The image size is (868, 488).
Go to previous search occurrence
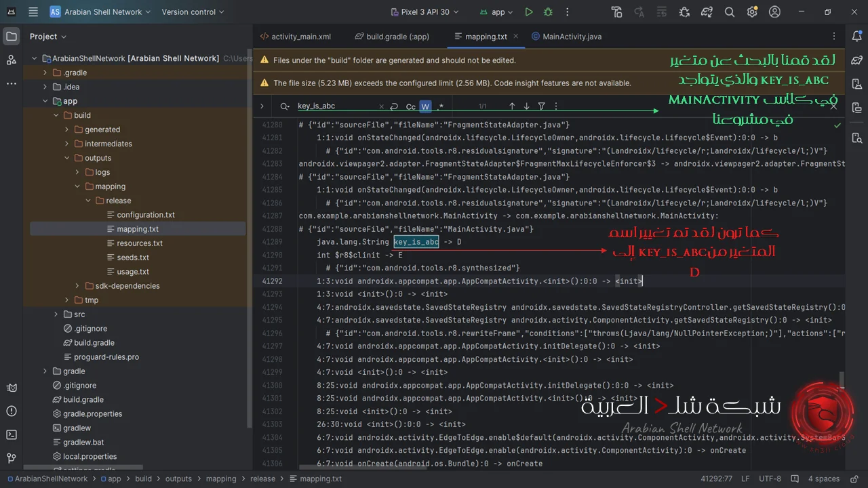pos(512,106)
